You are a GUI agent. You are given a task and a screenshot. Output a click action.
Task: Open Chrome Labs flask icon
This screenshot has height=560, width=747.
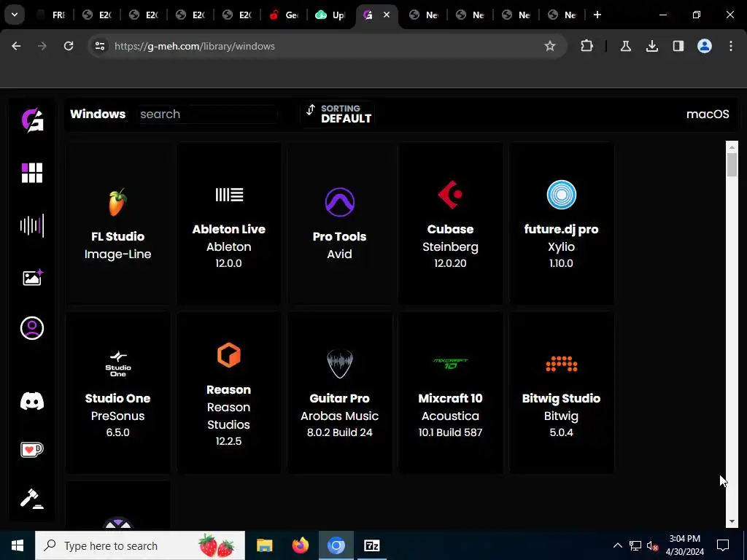tap(625, 46)
